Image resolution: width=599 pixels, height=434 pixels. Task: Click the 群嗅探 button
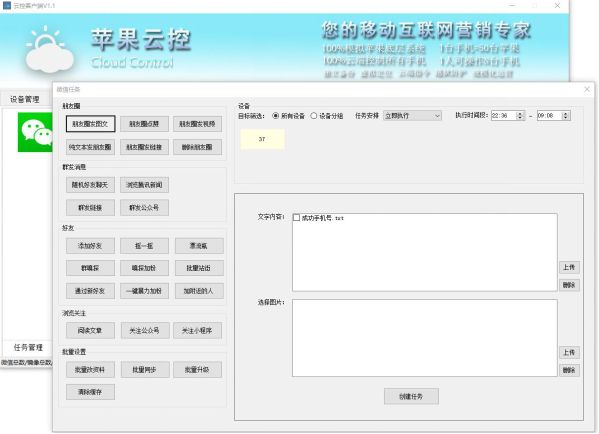91,268
